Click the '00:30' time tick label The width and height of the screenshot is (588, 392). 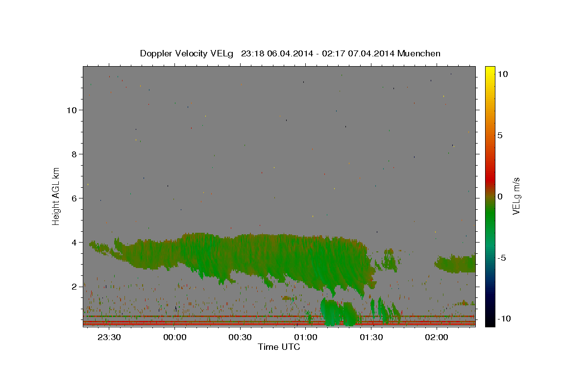[240, 337]
